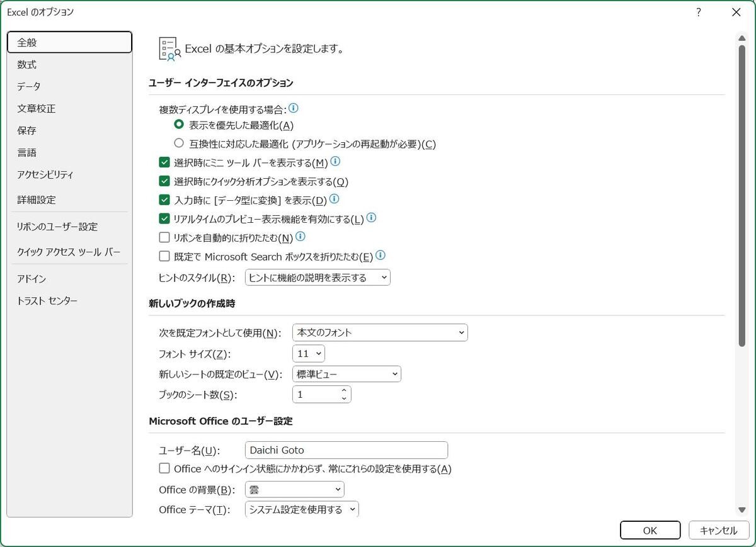Click the OK button

tap(650, 530)
